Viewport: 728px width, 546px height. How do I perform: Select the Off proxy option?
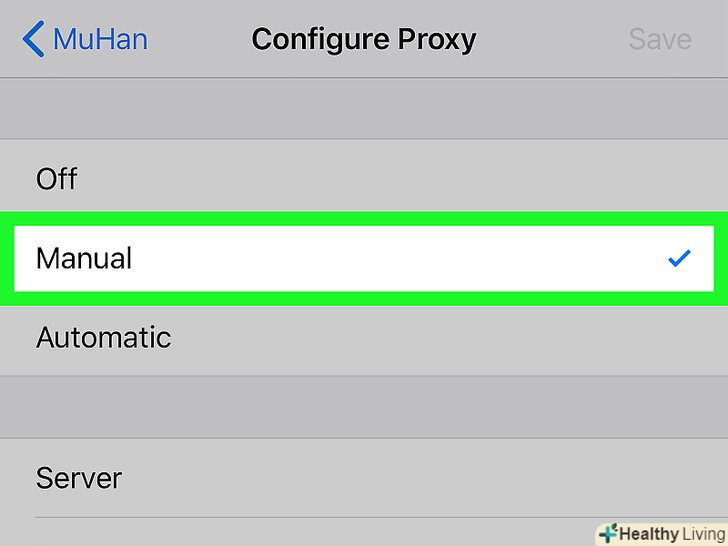tap(57, 180)
